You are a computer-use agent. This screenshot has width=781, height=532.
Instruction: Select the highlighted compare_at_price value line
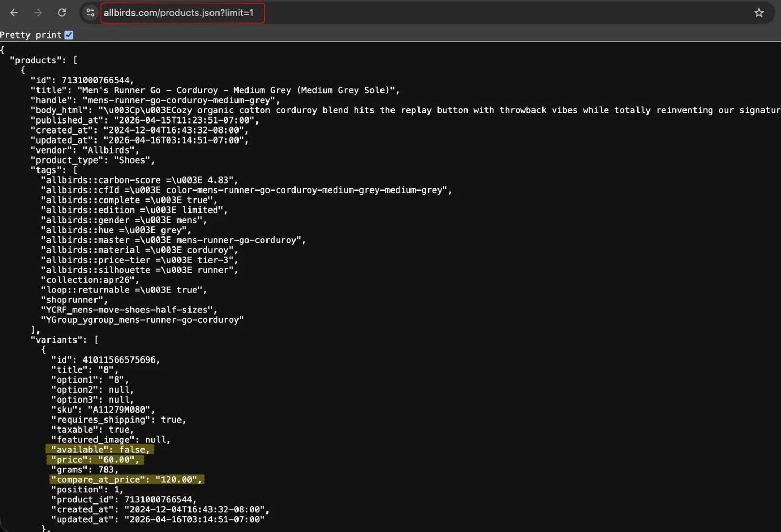[127, 480]
